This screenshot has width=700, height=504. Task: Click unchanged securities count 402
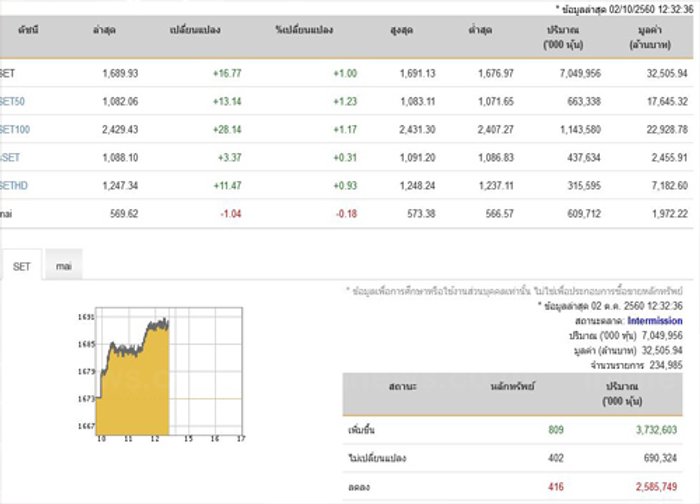[556, 458]
